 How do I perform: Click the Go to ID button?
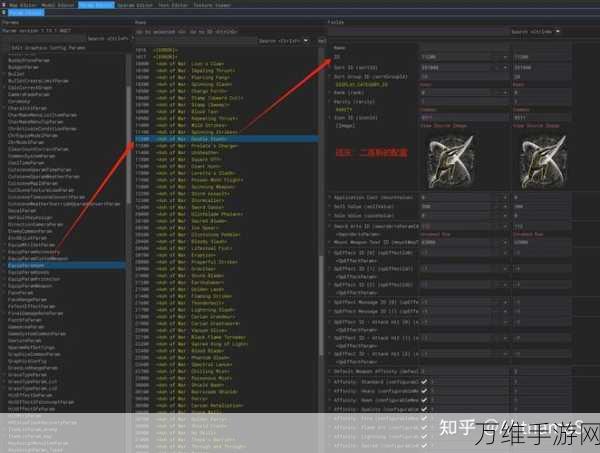coord(213,32)
